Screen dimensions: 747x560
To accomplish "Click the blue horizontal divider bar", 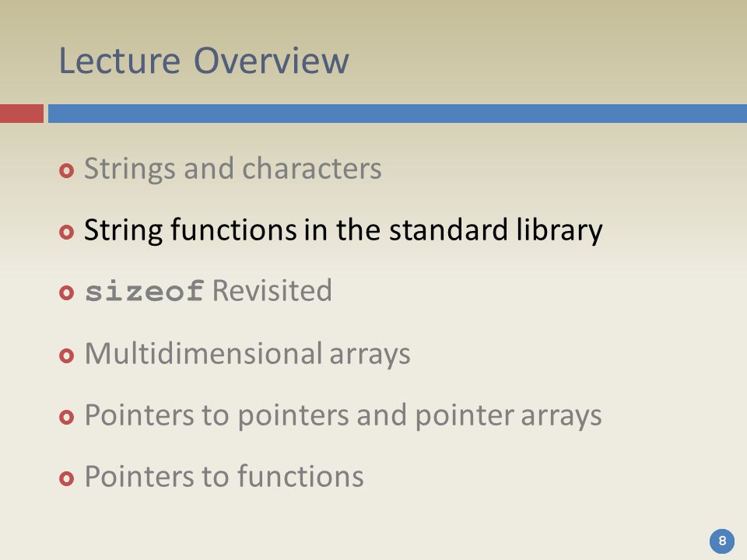I will [398, 114].
